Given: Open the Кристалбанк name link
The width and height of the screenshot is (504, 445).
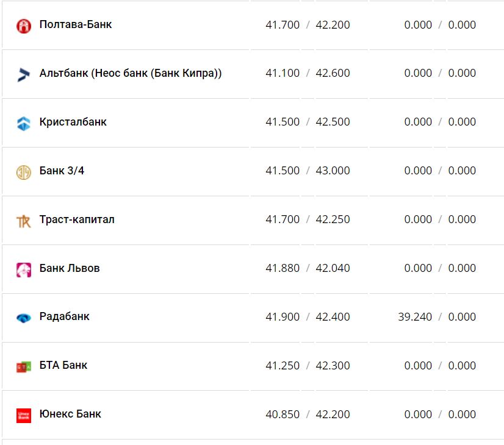Looking at the screenshot, I should tap(73, 122).
